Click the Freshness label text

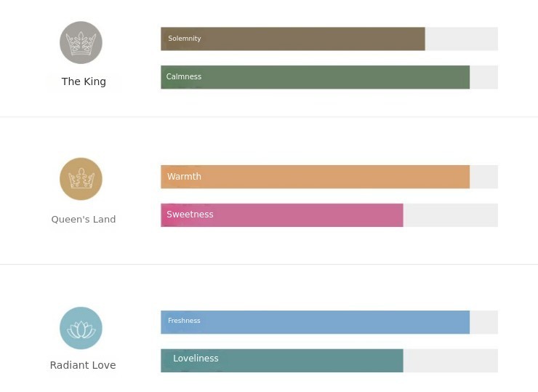point(184,321)
